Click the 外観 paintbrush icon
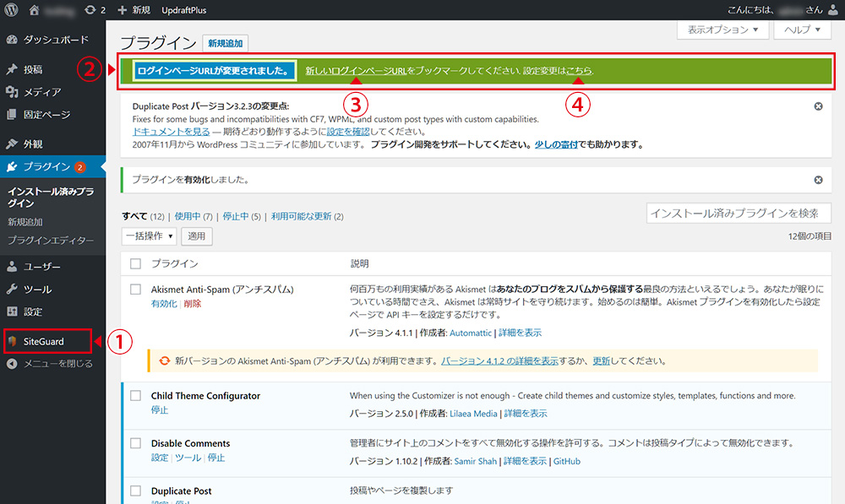The width and height of the screenshot is (845, 504). pyautogui.click(x=12, y=144)
